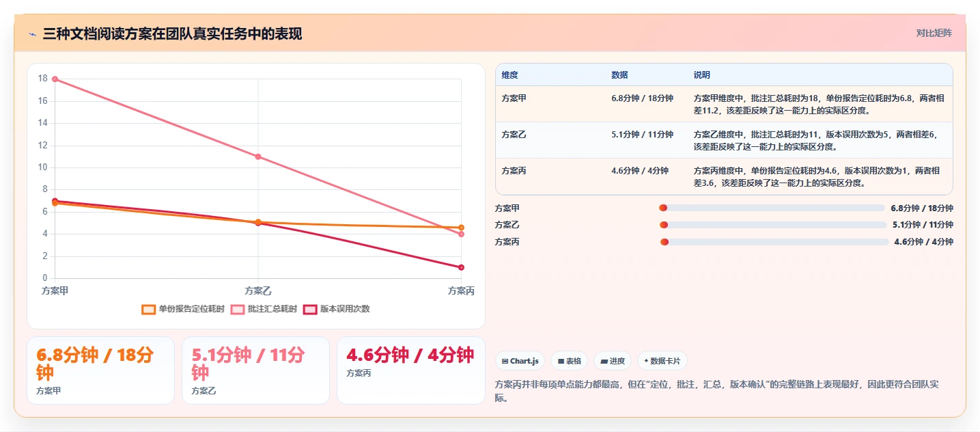Click the title 三种文档阅读方案在团队真实任务中的表现

172,34
